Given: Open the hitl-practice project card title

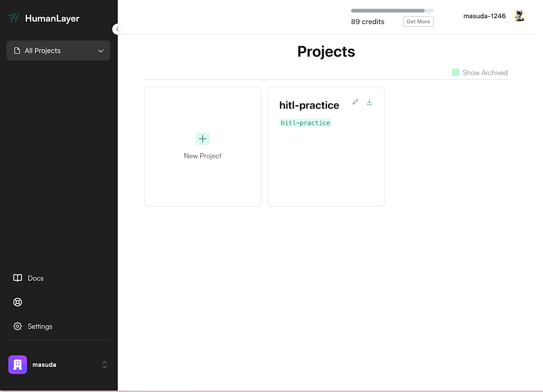Looking at the screenshot, I should point(309,105).
